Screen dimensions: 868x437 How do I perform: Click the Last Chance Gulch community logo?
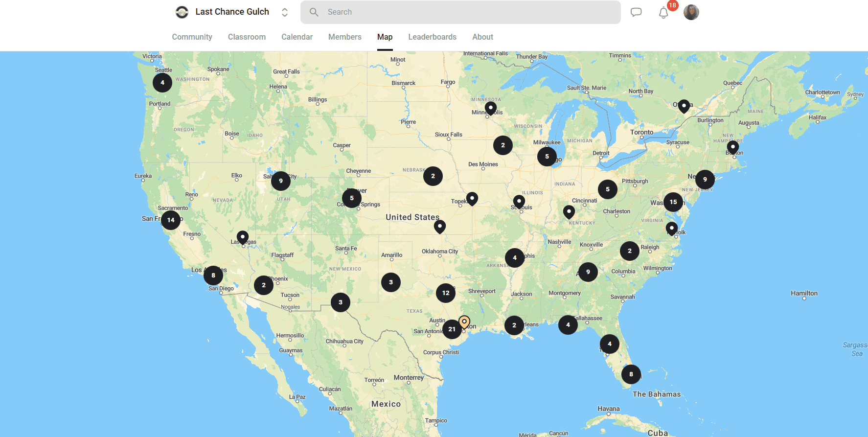coord(182,12)
